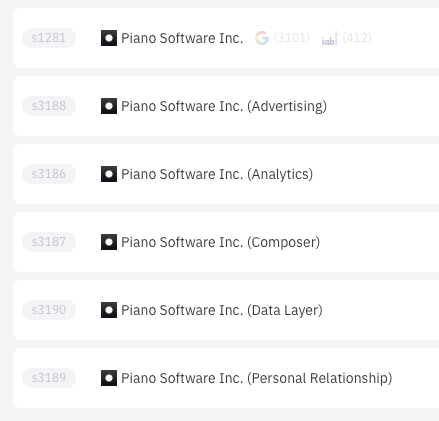Click the Piano logo beside the Composer entry
The width and height of the screenshot is (439, 421).
pos(109,242)
